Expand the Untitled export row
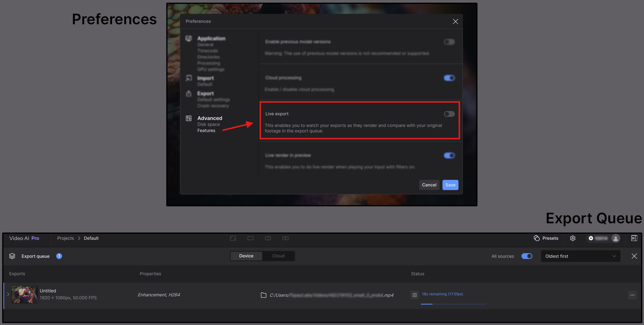Image resolution: width=644 pixels, height=325 pixels. (8, 294)
